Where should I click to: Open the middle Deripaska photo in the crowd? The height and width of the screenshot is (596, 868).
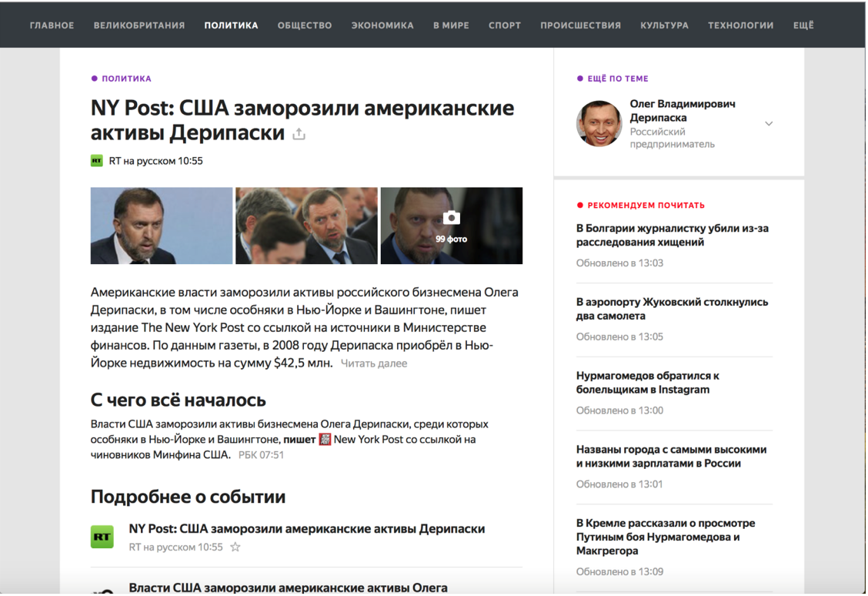click(307, 226)
